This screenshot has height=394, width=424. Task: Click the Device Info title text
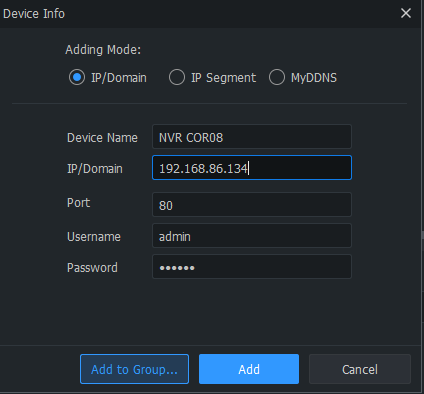[34, 14]
